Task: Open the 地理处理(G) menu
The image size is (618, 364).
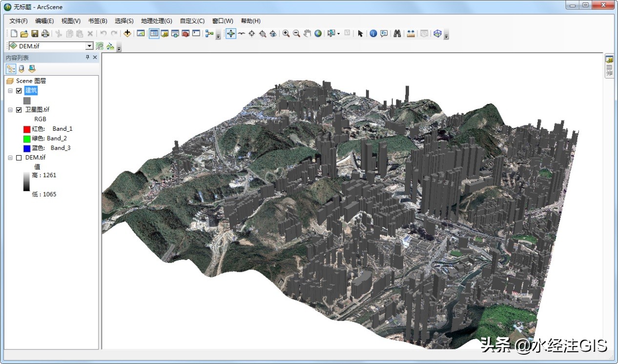Action: (x=156, y=21)
